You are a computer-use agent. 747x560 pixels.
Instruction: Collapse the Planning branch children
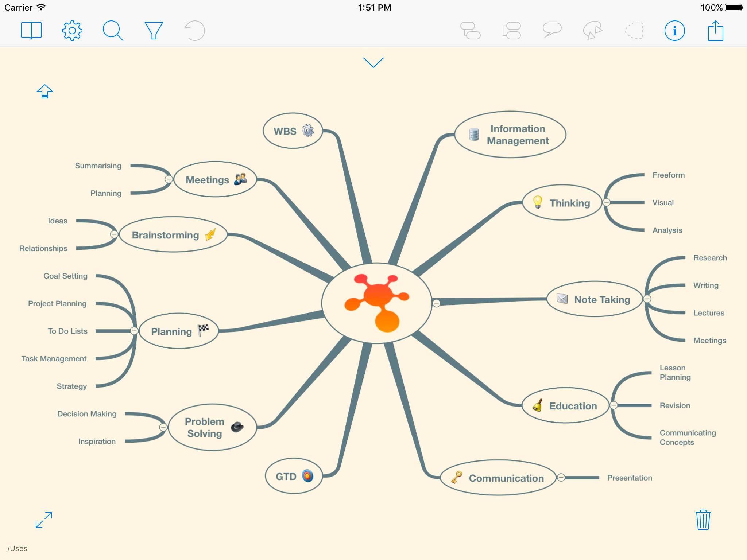(x=134, y=331)
